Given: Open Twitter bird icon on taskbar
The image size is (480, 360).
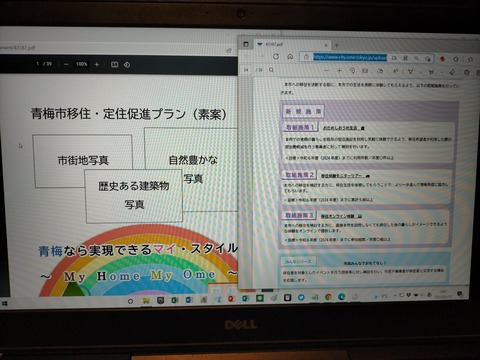Looking at the screenshot, I should (x=301, y=297).
